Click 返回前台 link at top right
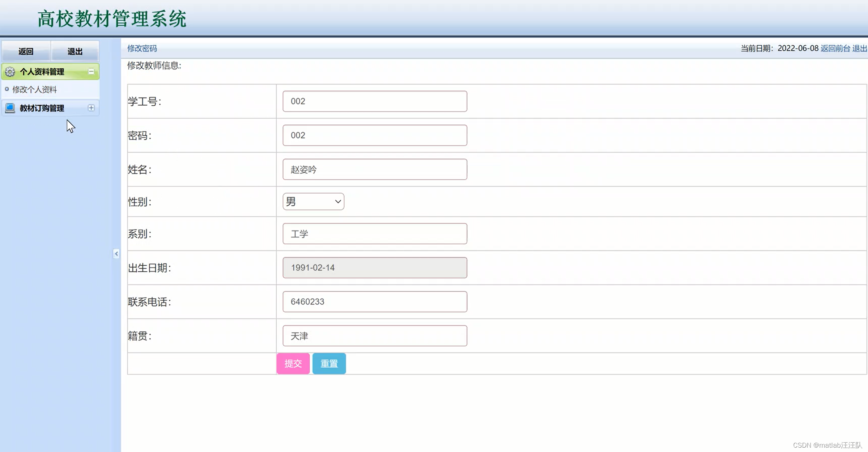 click(835, 48)
